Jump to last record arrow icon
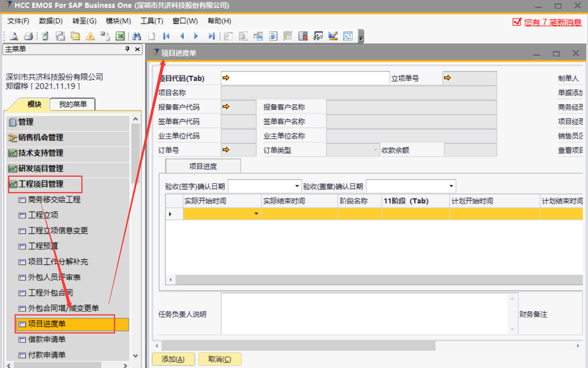 click(x=211, y=36)
